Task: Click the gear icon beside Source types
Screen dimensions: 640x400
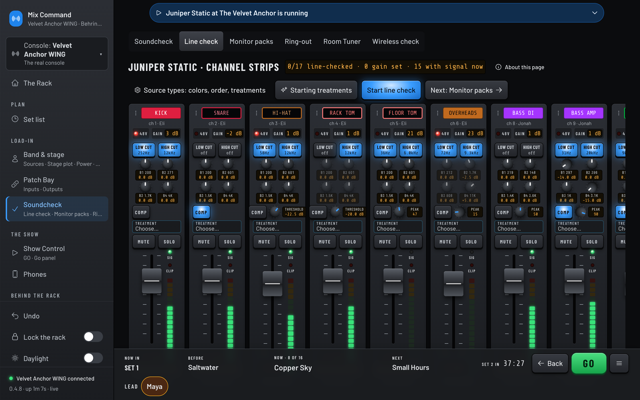Action: [138, 90]
